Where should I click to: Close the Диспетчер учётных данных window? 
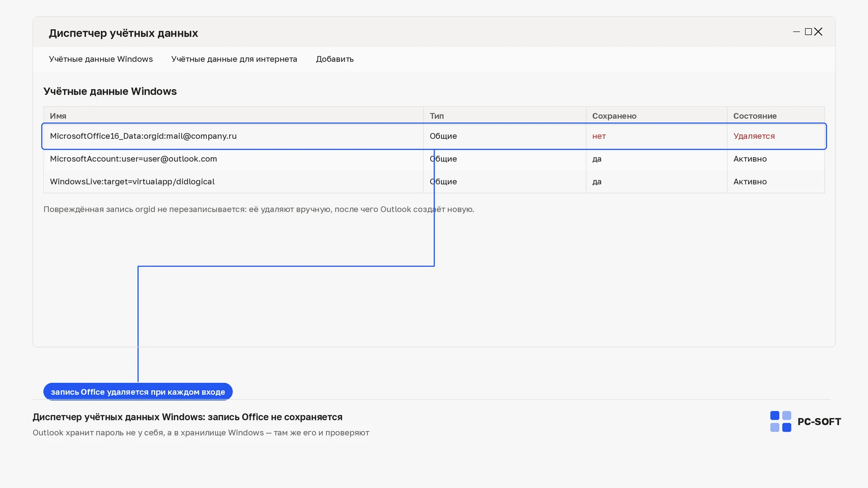(819, 32)
